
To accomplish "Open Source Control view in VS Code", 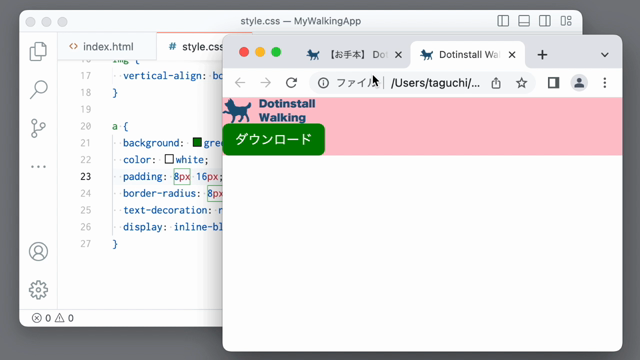I will tap(38, 128).
